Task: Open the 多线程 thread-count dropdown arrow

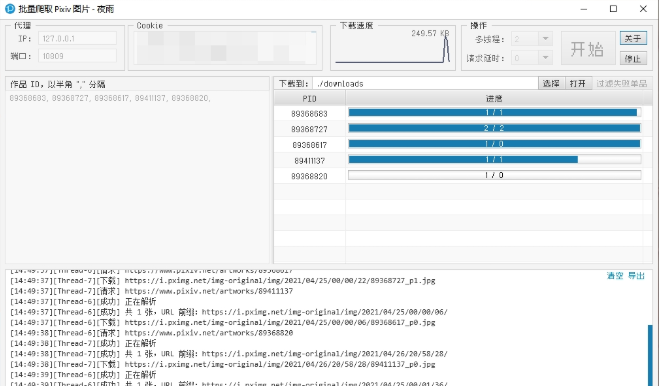Action: click(545, 39)
